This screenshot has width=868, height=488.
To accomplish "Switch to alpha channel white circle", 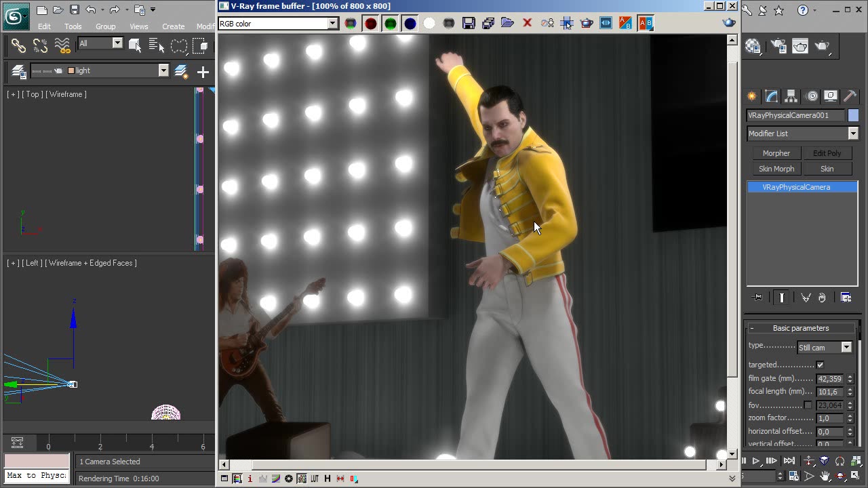I will (429, 24).
